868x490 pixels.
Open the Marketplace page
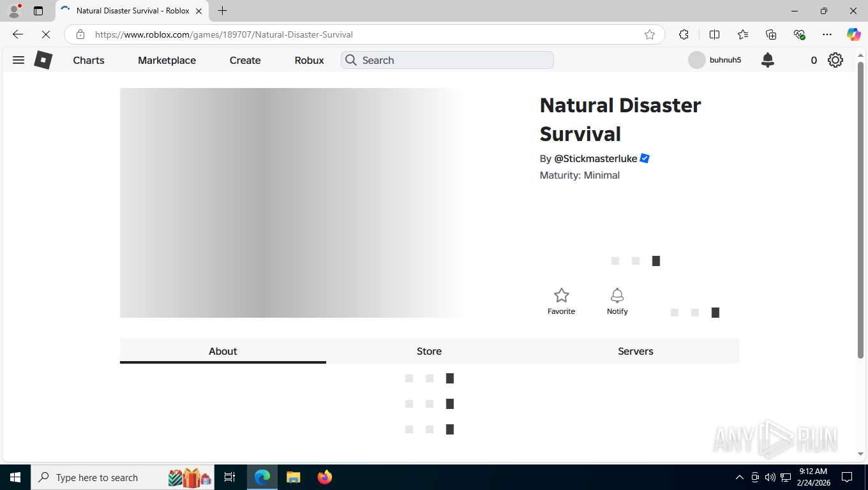click(x=167, y=60)
